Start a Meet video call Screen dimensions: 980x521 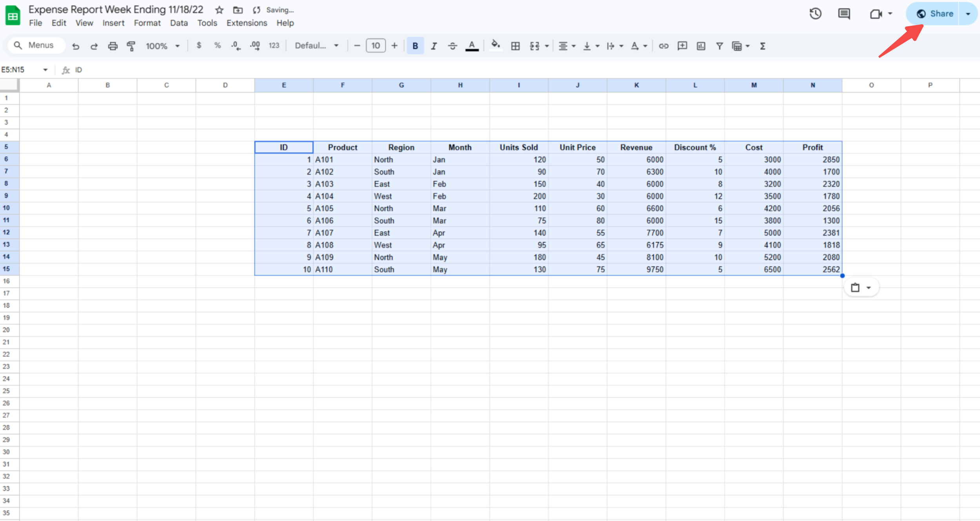pos(876,14)
